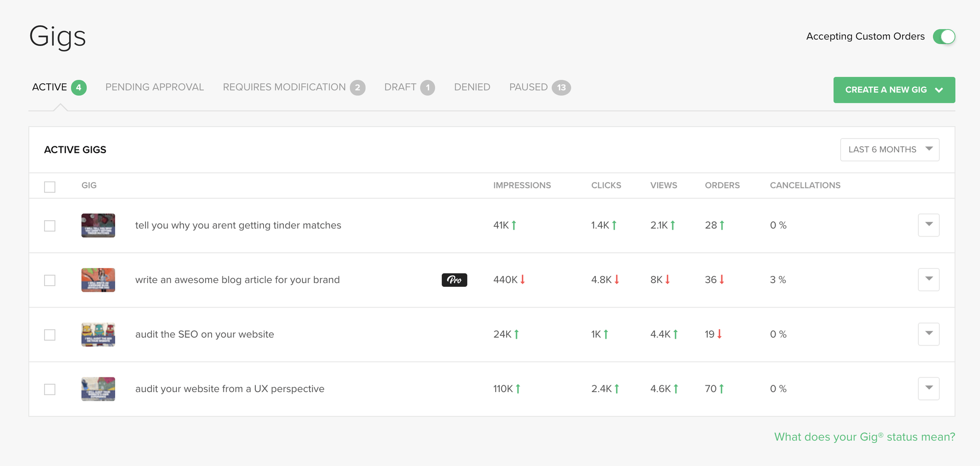
Task: Click the tinder matches gig thumbnail
Action: pos(98,226)
